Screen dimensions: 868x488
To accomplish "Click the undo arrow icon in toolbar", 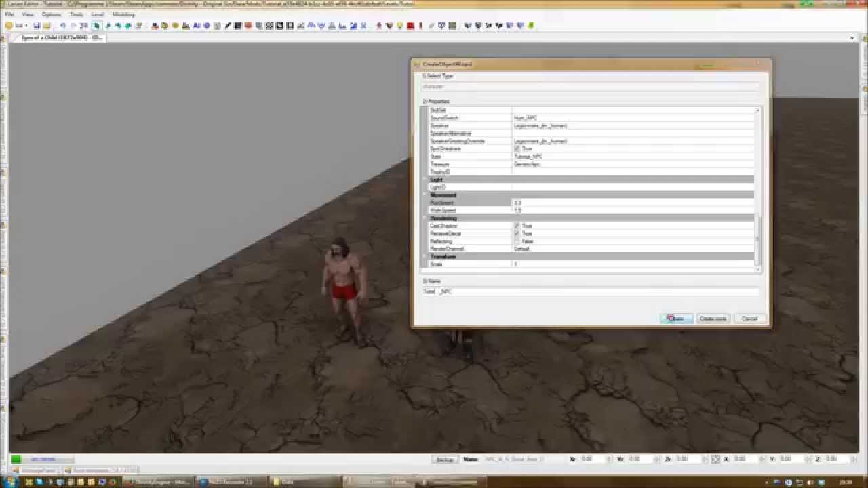I will pos(62,26).
